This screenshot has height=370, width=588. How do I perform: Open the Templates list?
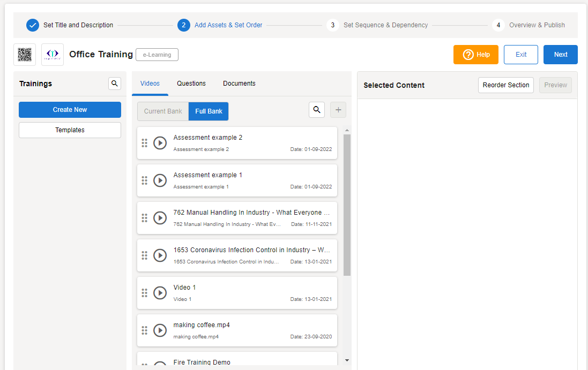[x=70, y=130]
